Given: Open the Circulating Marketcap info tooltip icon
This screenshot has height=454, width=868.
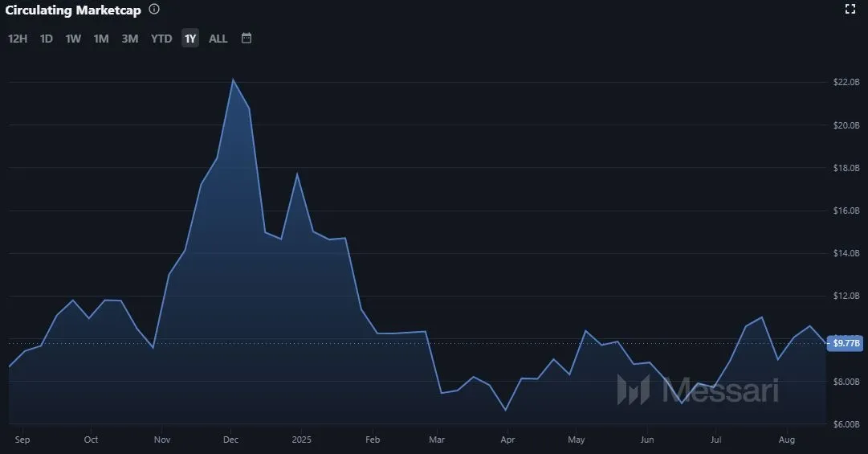Looking at the screenshot, I should 154,9.
